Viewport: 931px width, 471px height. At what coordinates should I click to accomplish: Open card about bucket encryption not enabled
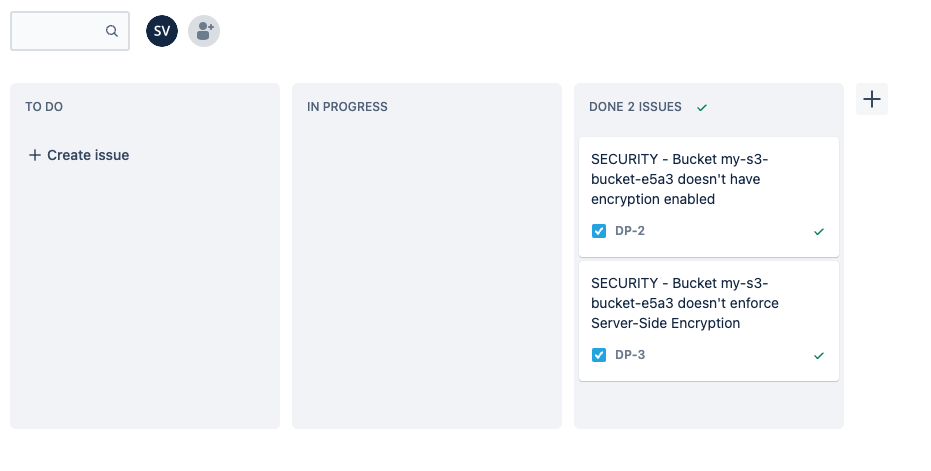pos(680,179)
